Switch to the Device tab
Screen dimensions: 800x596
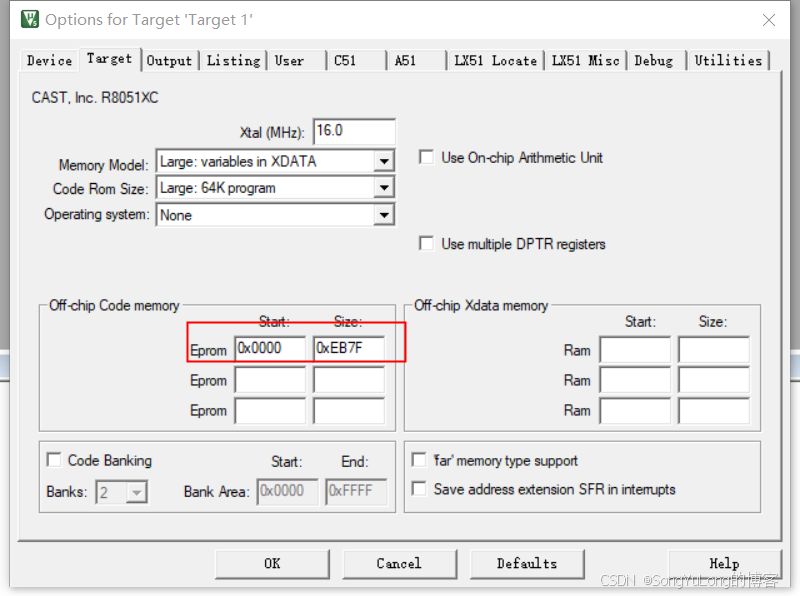(49, 61)
